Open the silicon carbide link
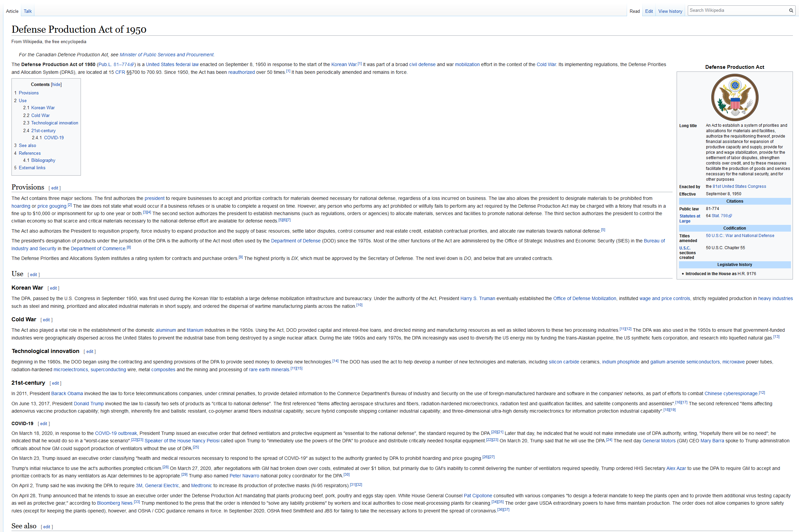The image size is (799, 532). [564, 362]
